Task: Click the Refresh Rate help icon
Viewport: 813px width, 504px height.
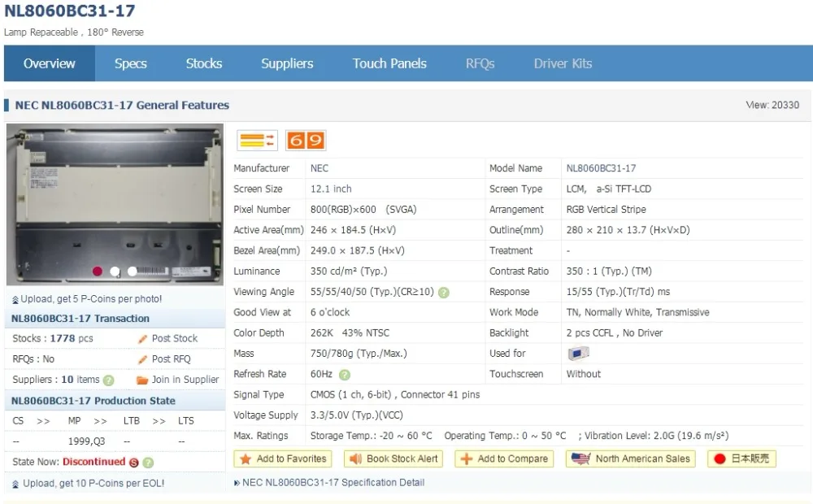Action: (x=344, y=375)
